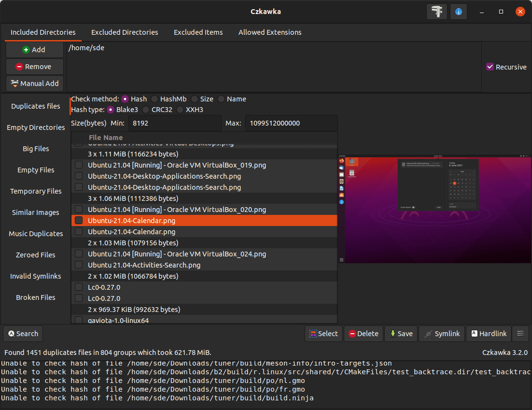Check the box for VirtualBox_019.png
The width and height of the screenshot is (532, 410).
(79, 165)
